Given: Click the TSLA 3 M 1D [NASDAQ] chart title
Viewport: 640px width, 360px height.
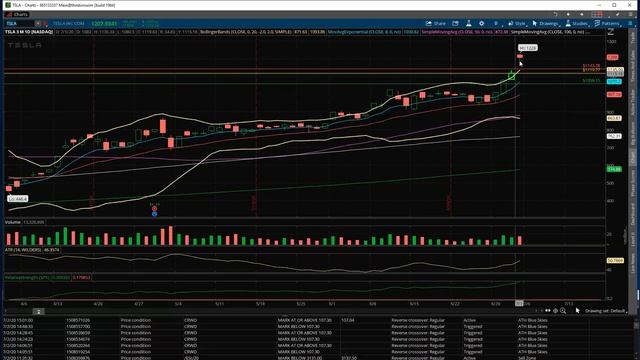Looking at the screenshot, I should [29, 32].
